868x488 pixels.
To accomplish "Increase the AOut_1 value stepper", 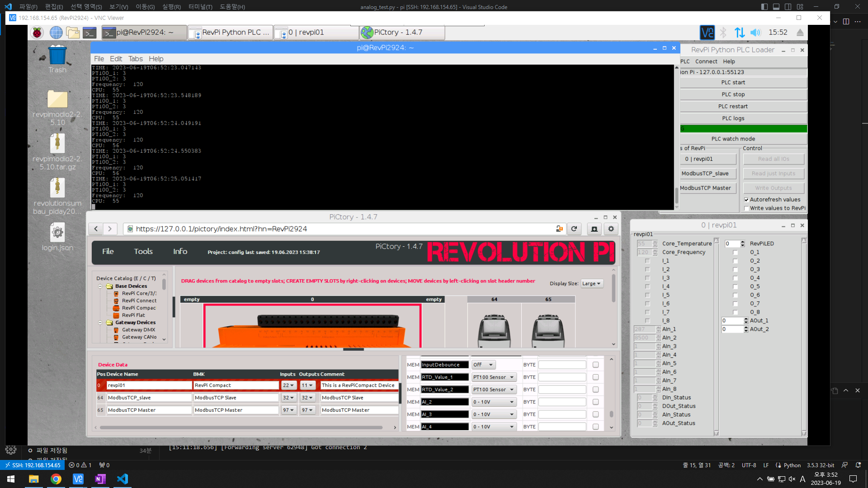I will point(746,319).
